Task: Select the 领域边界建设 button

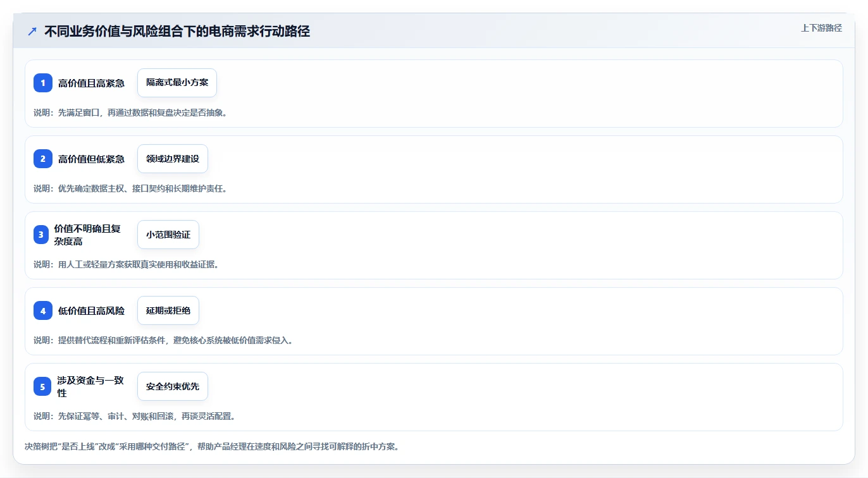Action: tap(173, 159)
